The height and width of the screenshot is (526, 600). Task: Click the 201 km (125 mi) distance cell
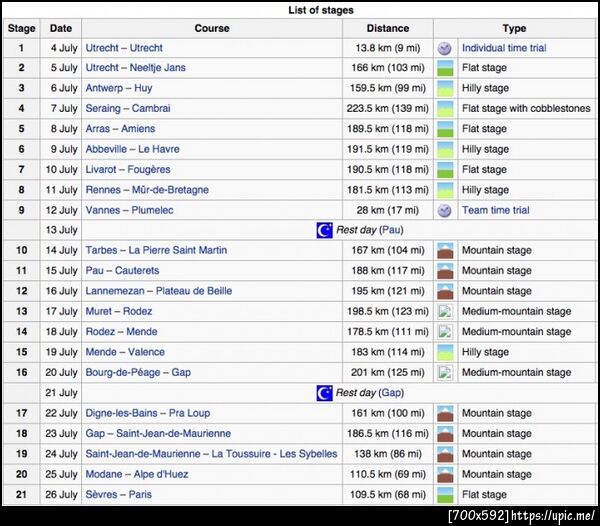pos(388,372)
